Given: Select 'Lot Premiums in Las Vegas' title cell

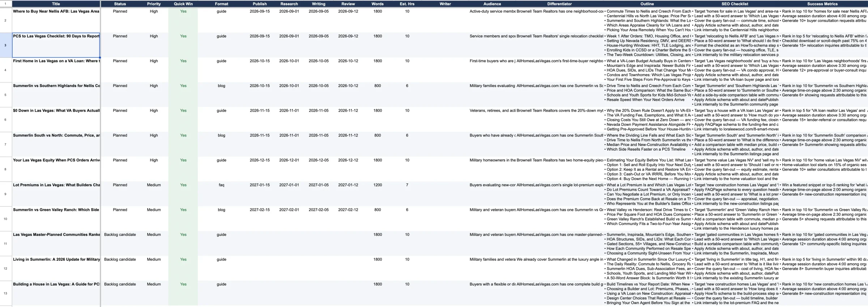Looking at the screenshot, I should [x=56, y=194].
